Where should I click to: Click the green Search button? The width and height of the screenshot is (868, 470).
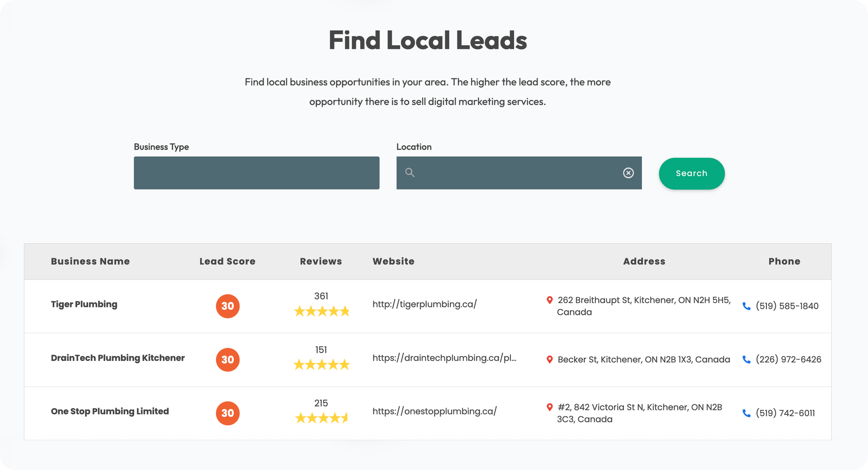tap(691, 173)
